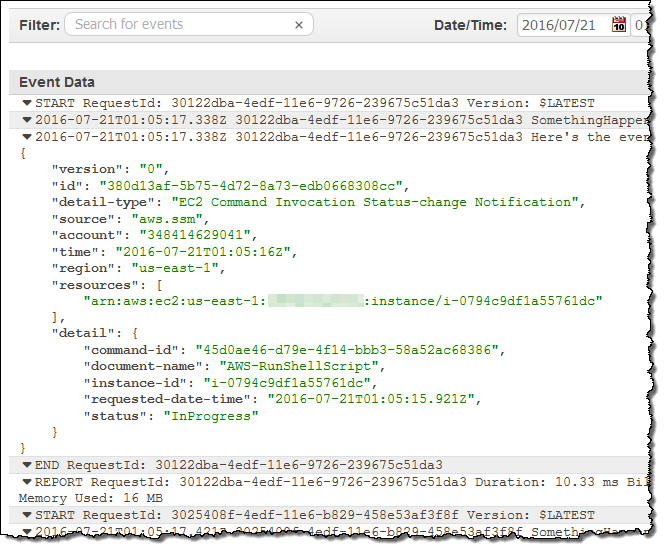Image resolution: width=664 pixels, height=549 pixels.
Task: Click the Filter: label
Action: click(x=39, y=25)
